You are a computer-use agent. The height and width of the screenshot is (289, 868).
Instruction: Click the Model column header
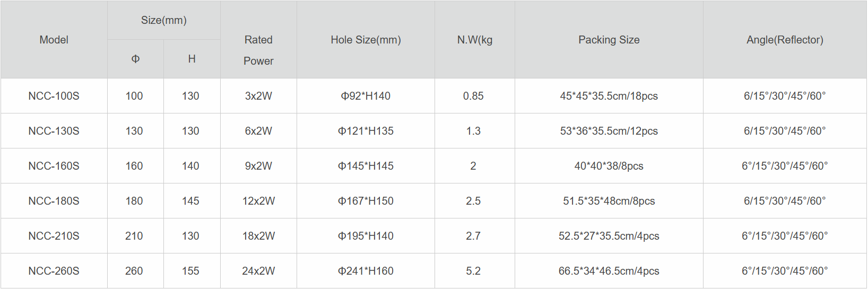click(x=54, y=40)
